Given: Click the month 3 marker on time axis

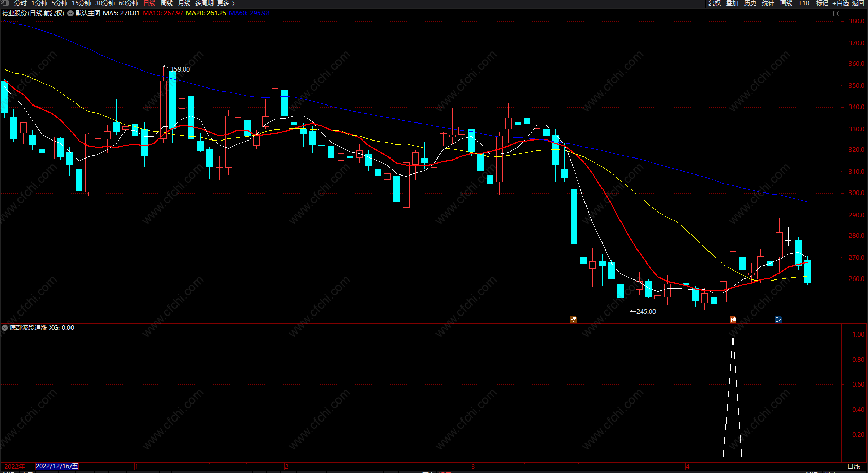Looking at the screenshot, I should 473,467.
